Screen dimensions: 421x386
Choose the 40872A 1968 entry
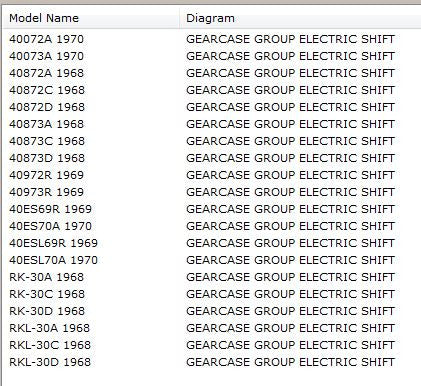click(x=47, y=73)
